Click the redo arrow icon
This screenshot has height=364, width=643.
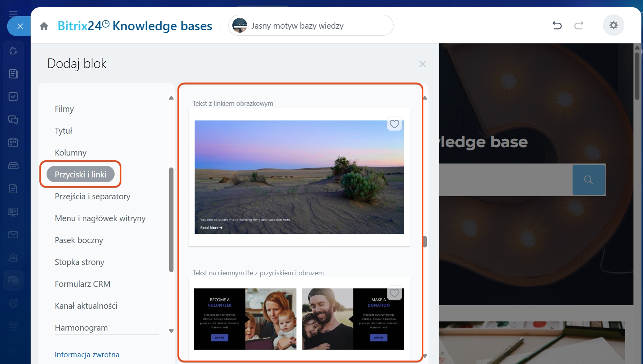(579, 25)
